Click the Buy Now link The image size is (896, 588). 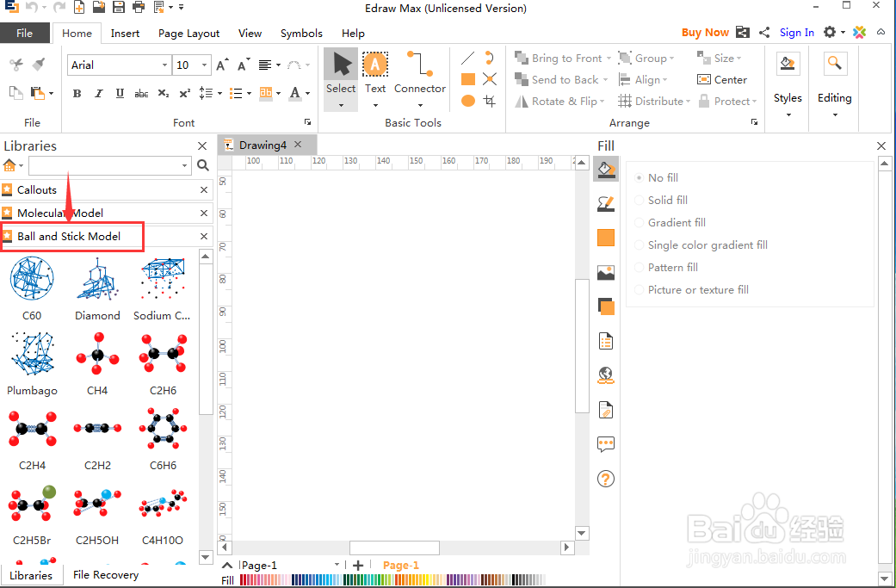pyautogui.click(x=705, y=33)
